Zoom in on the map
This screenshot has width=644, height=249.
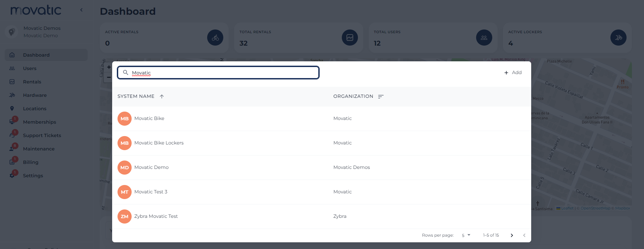pyautogui.click(x=109, y=67)
